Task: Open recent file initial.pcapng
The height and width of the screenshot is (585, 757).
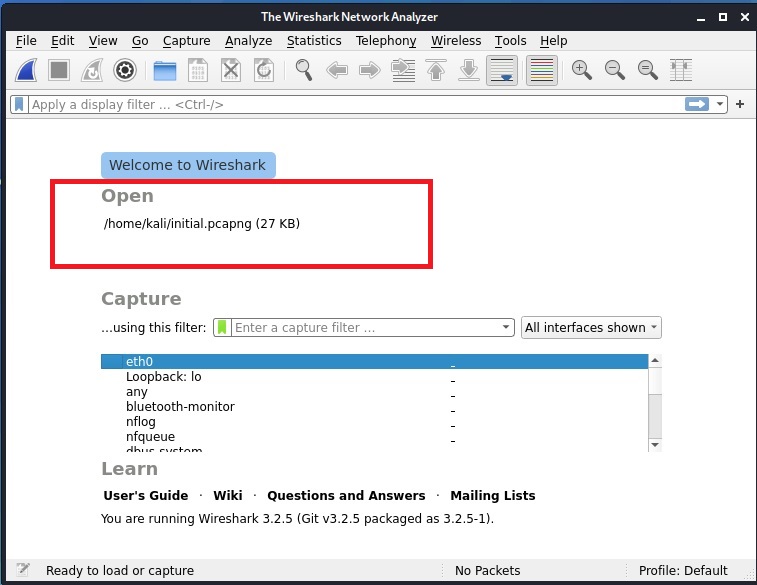Action: [x=202, y=223]
